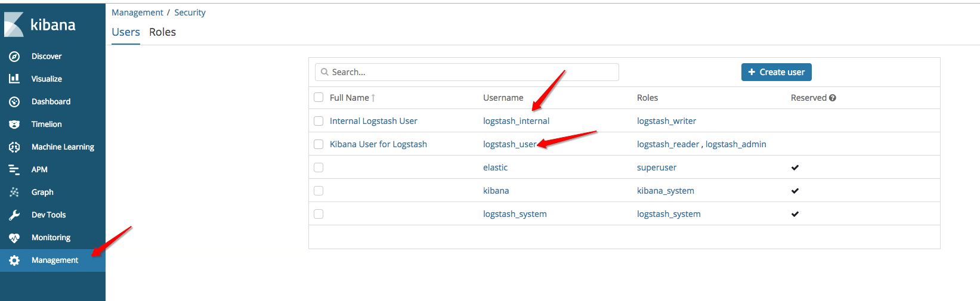
Task: Open Dev Tools in the sidebar
Action: (52, 215)
